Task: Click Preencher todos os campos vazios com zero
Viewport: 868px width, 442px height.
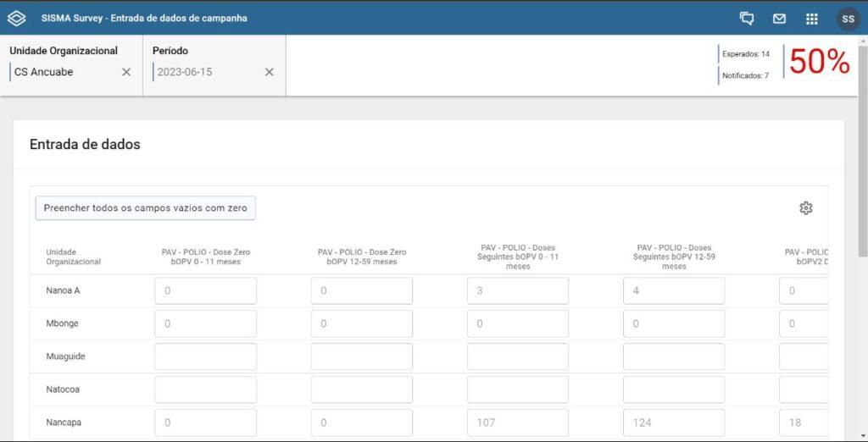Action: coord(145,208)
